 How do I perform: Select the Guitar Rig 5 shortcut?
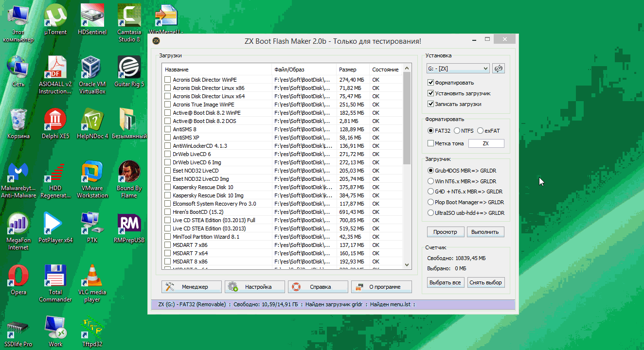pyautogui.click(x=129, y=71)
